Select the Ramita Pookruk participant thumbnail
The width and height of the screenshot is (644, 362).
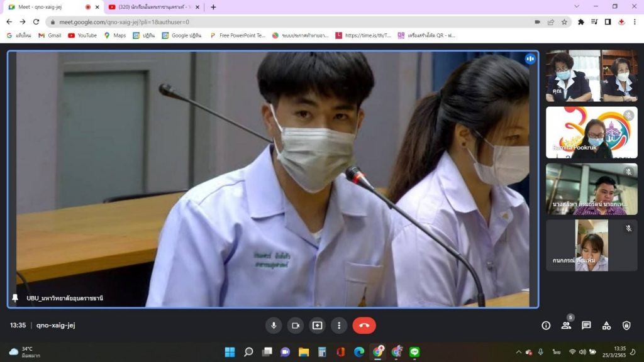[x=591, y=133]
